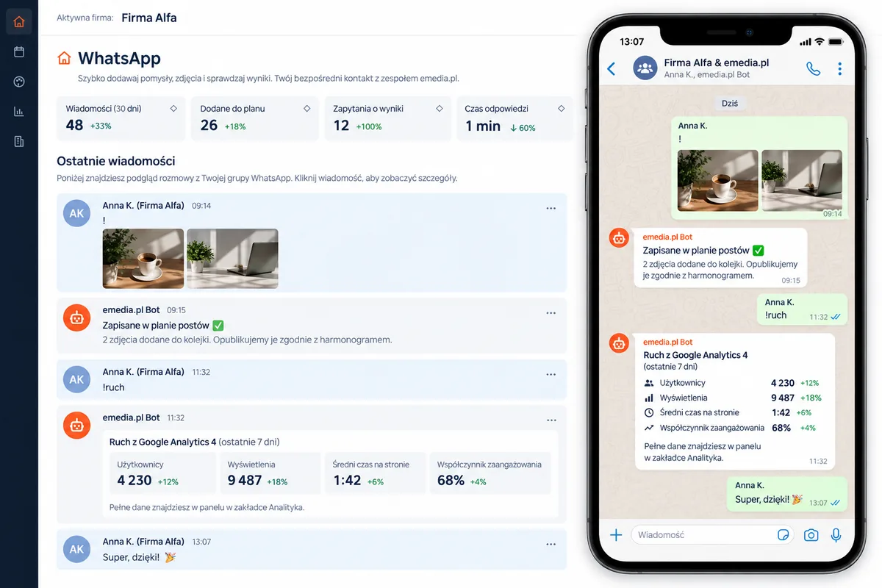Tap Firma Alfa & emedia.pl chat title
The height and width of the screenshot is (588, 882).
click(x=717, y=62)
